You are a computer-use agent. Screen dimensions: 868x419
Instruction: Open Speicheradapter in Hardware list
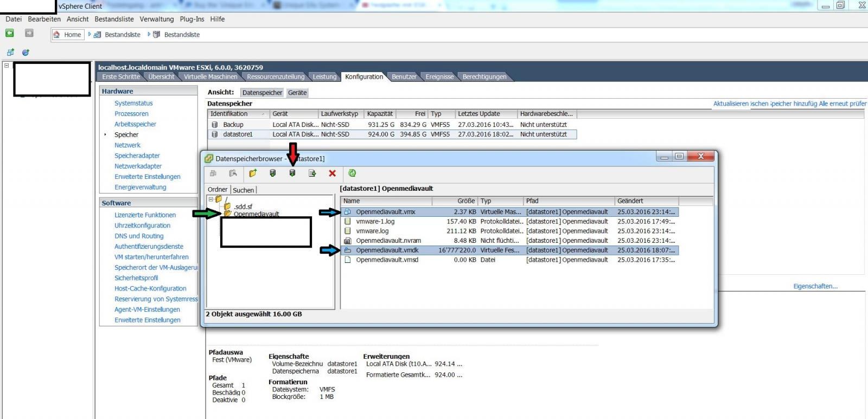137,156
